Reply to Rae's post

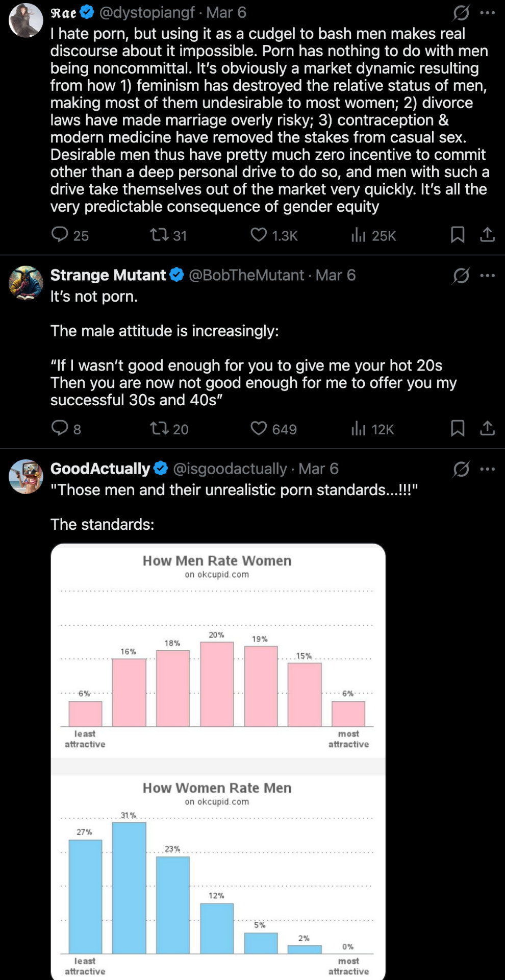click(60, 235)
